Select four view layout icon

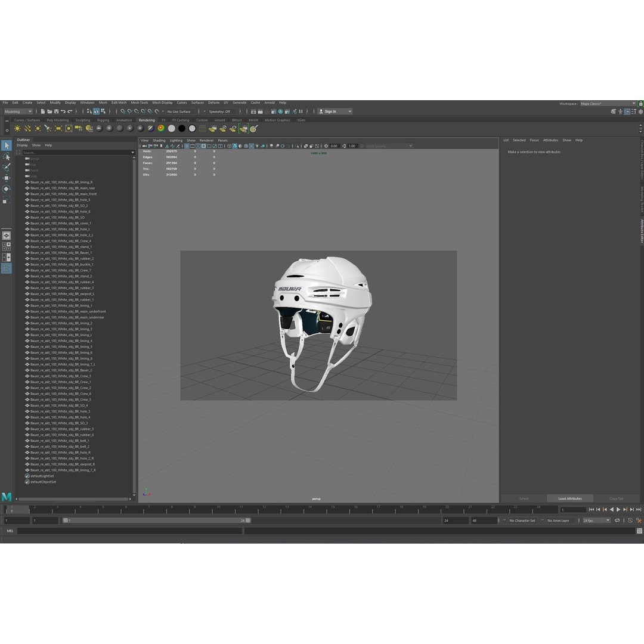(x=6, y=246)
